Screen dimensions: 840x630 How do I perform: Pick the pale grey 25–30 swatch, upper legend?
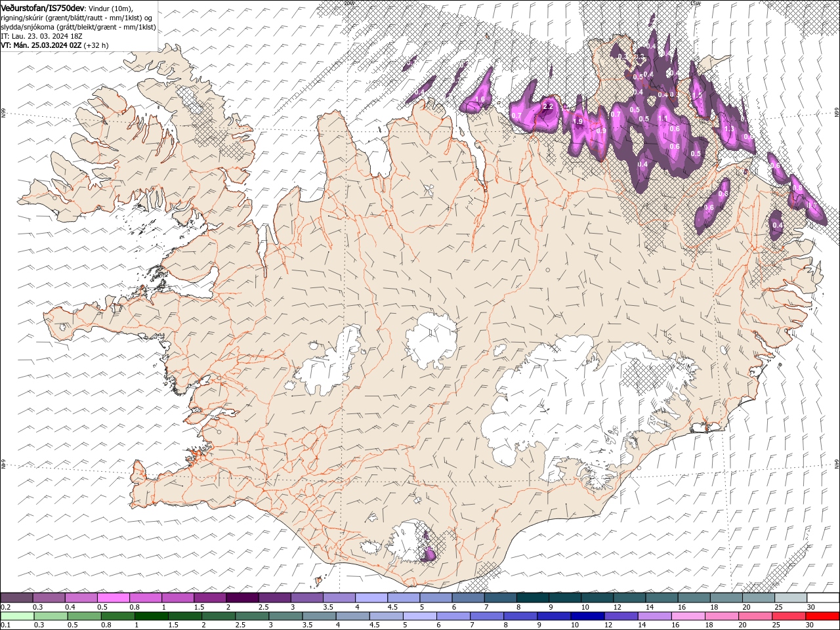(x=791, y=598)
